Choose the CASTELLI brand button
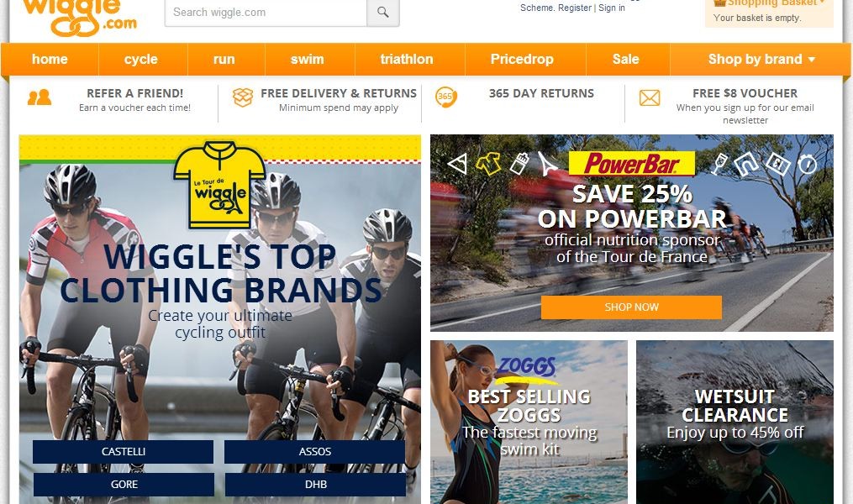 tap(123, 452)
